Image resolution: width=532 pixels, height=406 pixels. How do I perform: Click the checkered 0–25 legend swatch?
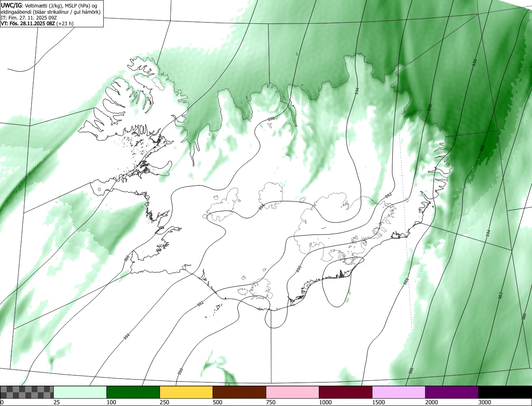(27, 392)
